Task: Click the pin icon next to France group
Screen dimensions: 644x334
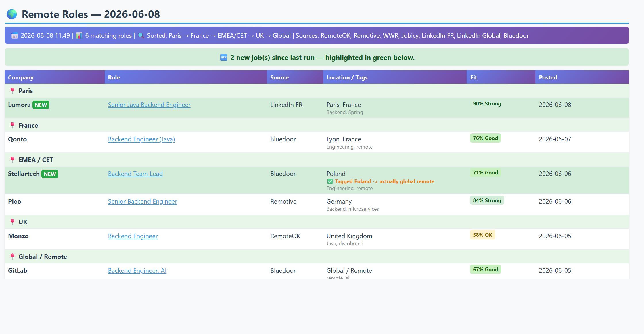Action: (x=12, y=125)
